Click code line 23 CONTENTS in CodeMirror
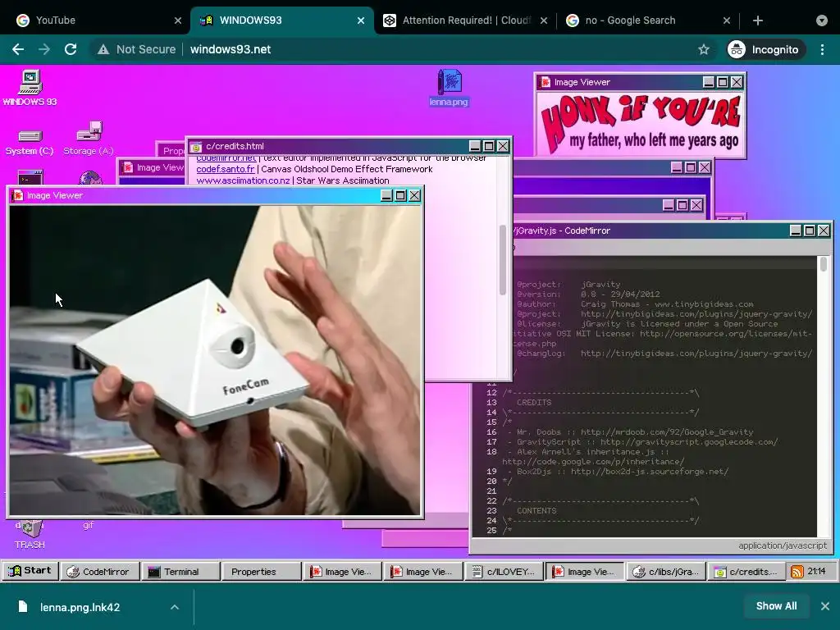 (x=536, y=510)
